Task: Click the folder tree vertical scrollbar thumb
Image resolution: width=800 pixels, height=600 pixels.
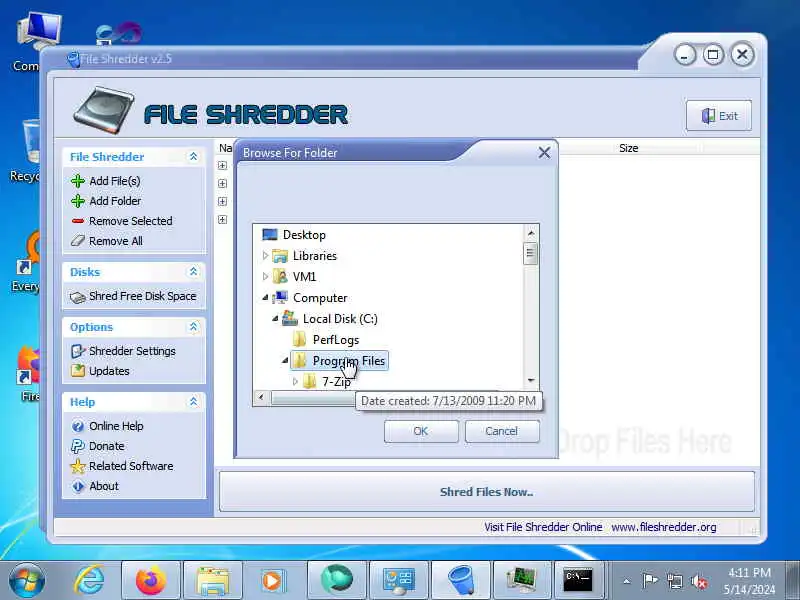Action: coord(530,253)
